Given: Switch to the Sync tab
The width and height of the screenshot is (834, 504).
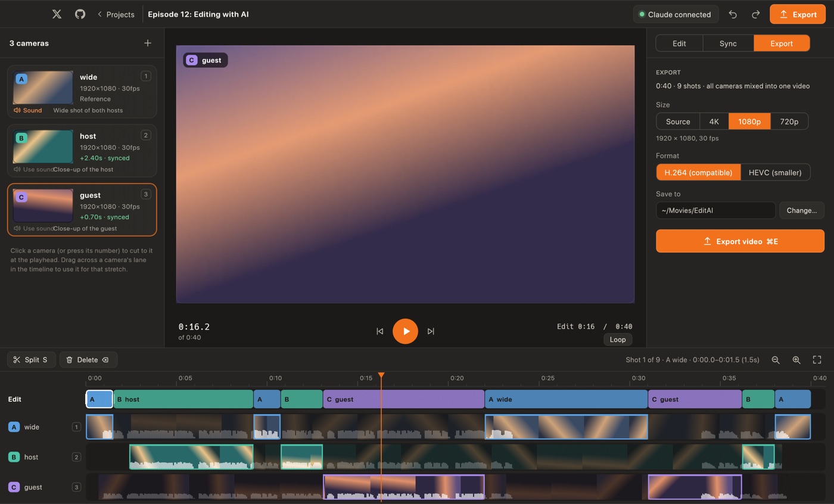Looking at the screenshot, I should tap(728, 43).
